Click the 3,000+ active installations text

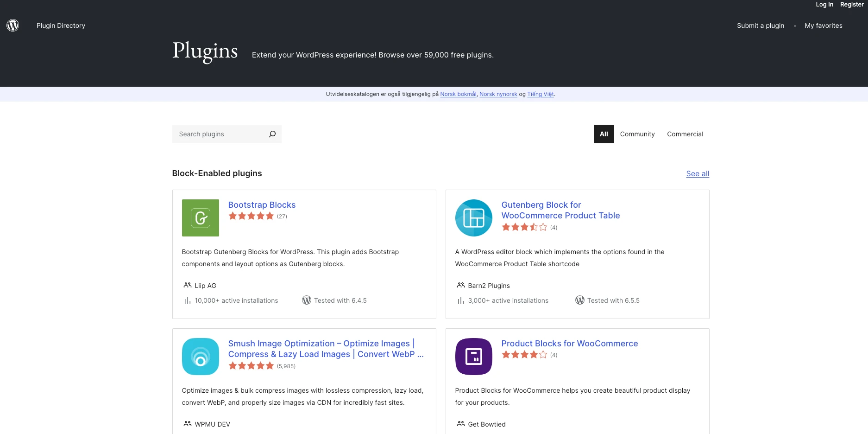click(508, 300)
